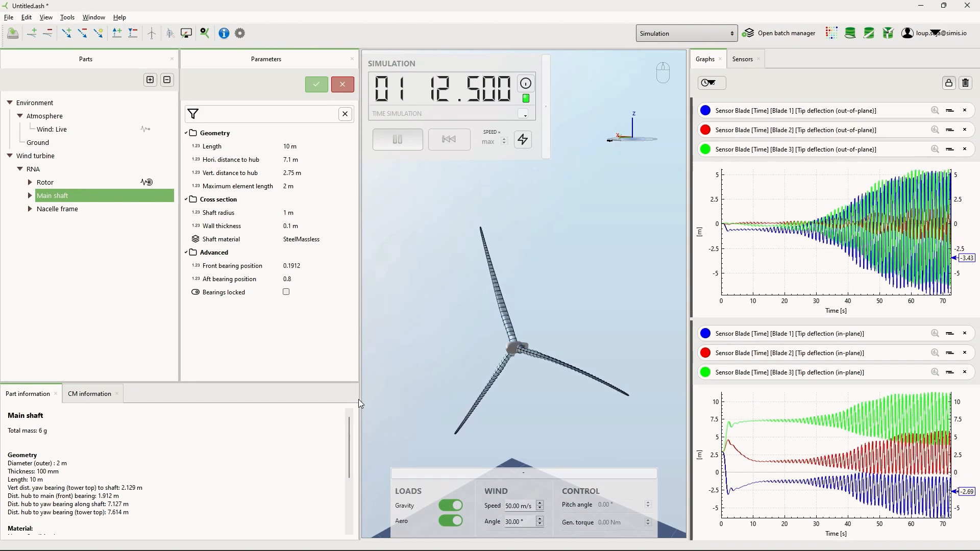This screenshot has height=551, width=980.
Task: Open the Tools menu
Action: [67, 17]
